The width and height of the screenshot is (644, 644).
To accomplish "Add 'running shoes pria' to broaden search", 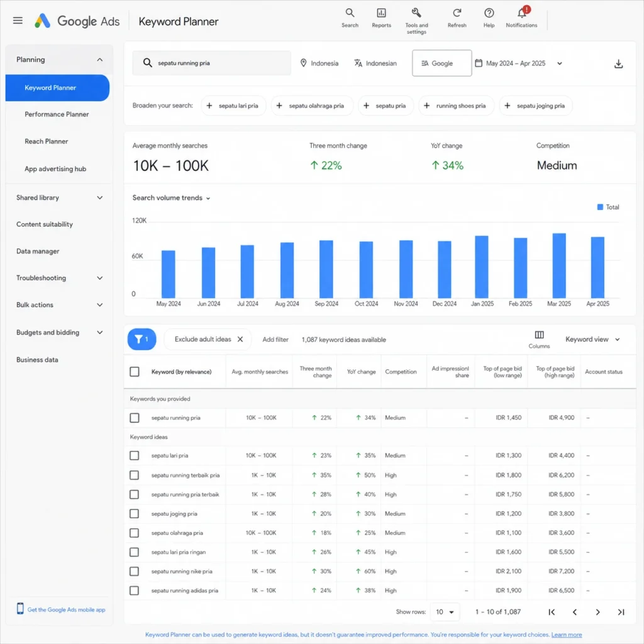I will [x=456, y=106].
